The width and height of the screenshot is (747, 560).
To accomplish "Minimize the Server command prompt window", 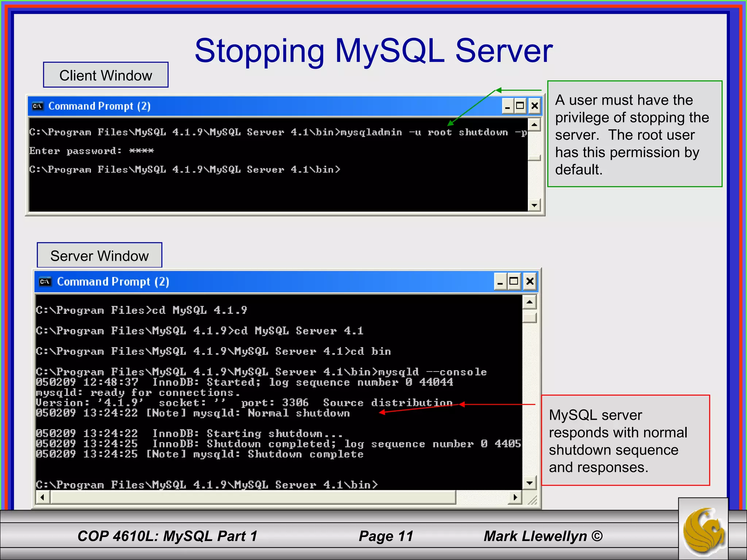I will click(x=500, y=281).
